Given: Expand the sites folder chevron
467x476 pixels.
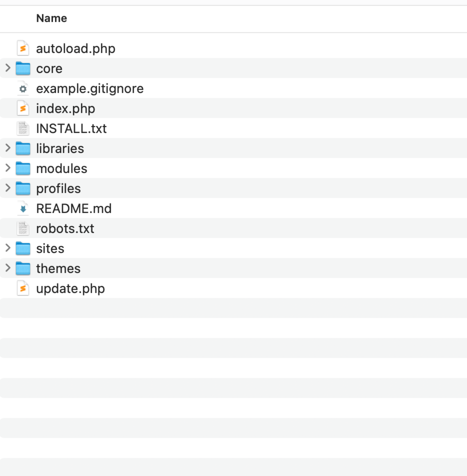Looking at the screenshot, I should 8,248.
